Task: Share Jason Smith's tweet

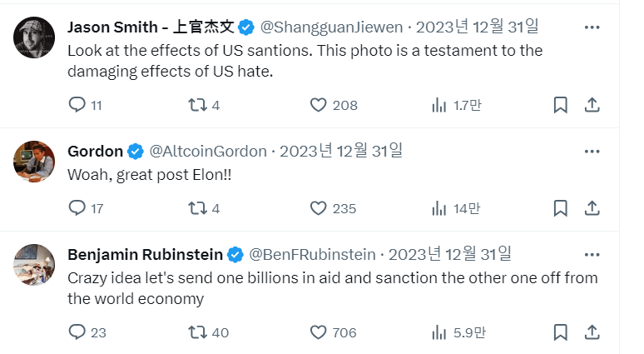Action: click(x=592, y=105)
